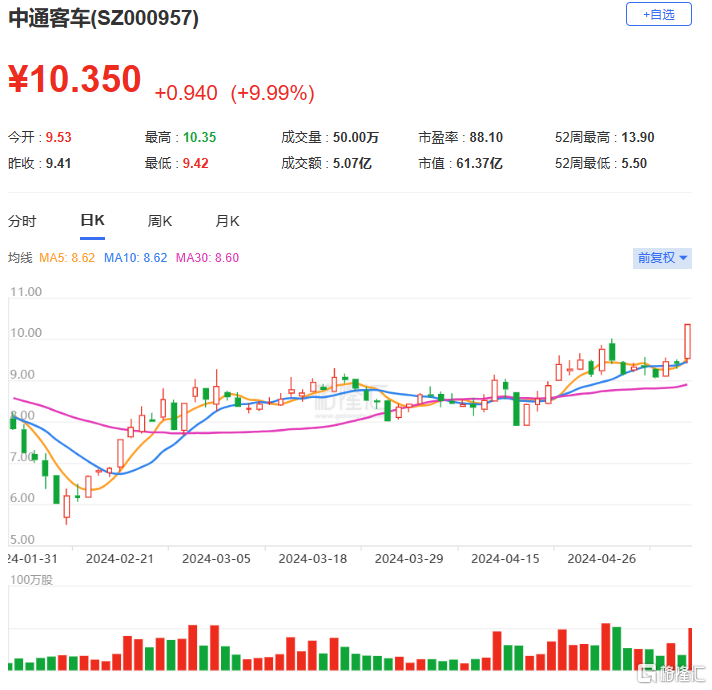This screenshot has height=690, width=712.
Task: Click the 最高 10.35 value
Action: click(199, 137)
